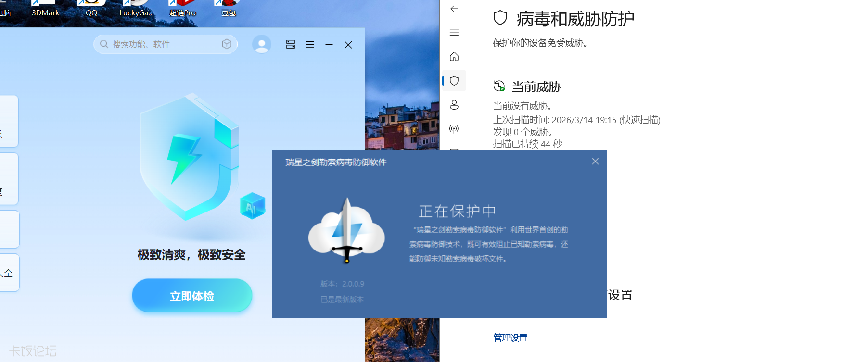Select virus protection shield sidebar icon
The height and width of the screenshot is (362, 868).
[454, 81]
